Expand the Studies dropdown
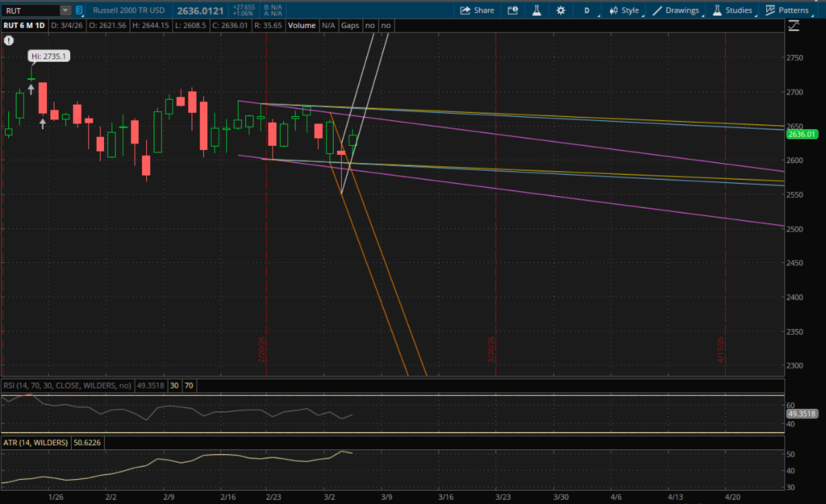This screenshot has width=826, height=504. tap(732, 10)
